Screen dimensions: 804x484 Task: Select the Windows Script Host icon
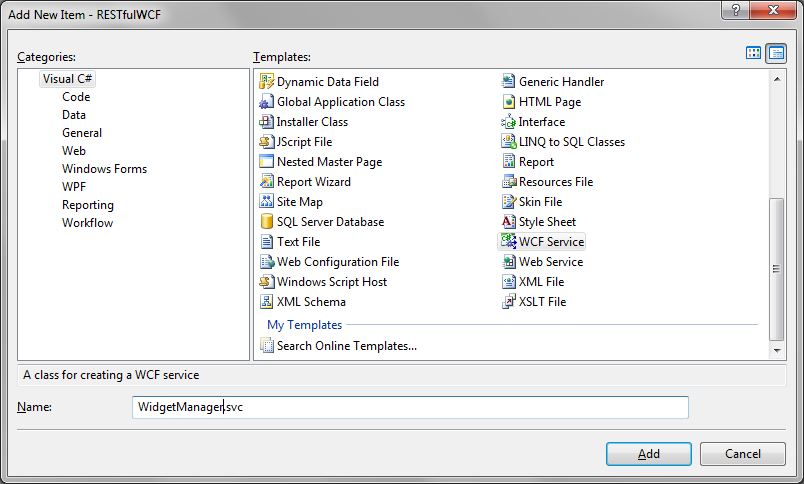click(x=267, y=281)
